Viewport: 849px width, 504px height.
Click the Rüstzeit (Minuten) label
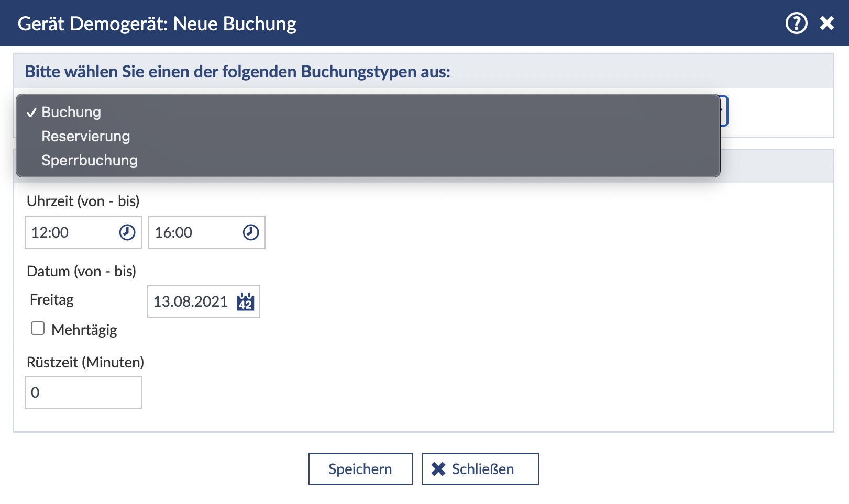point(85,362)
